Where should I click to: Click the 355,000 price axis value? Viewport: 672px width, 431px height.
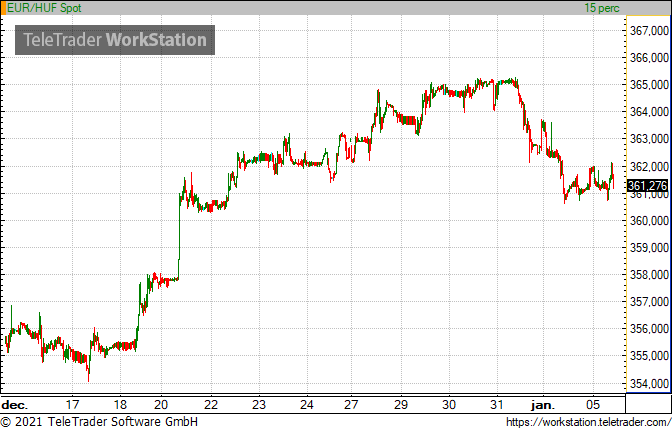[x=649, y=356]
